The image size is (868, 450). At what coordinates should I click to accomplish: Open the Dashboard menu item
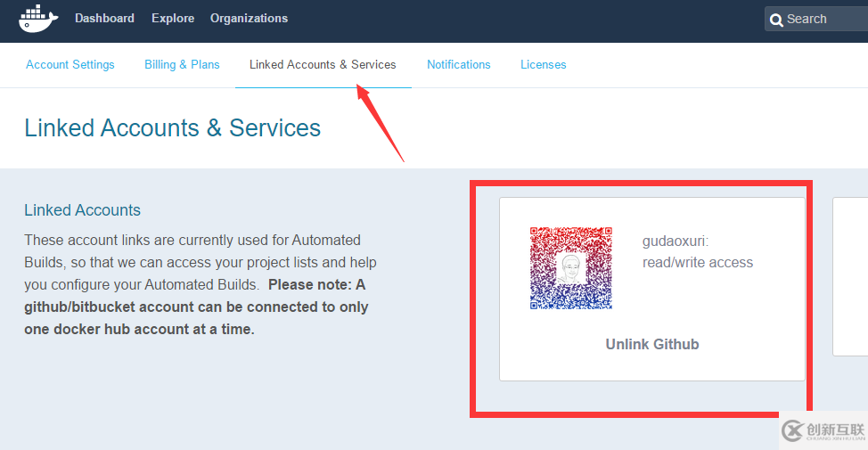click(104, 18)
